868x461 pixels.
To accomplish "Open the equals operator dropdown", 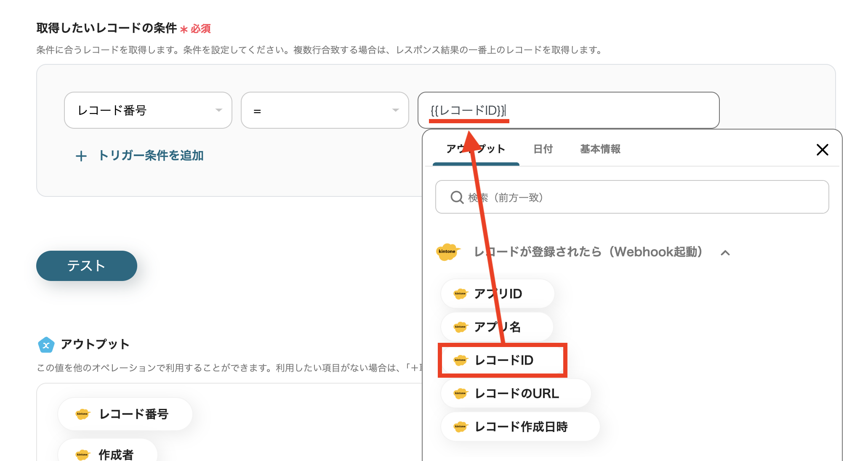I will [x=325, y=110].
